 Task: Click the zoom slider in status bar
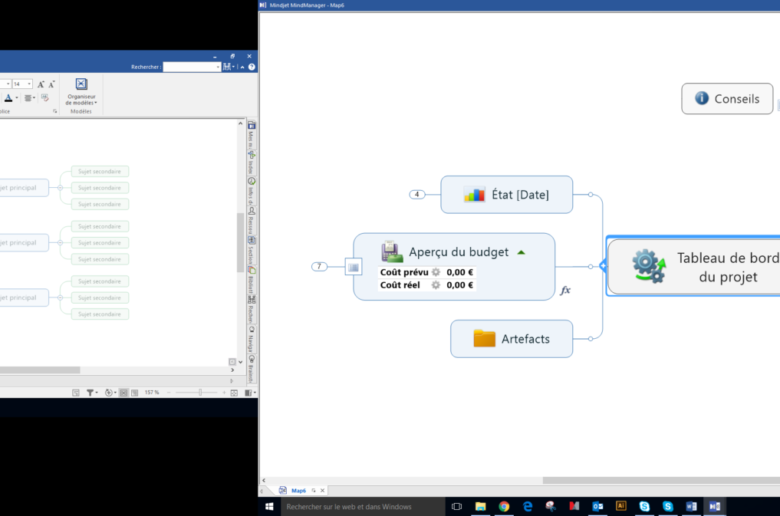pos(200,393)
